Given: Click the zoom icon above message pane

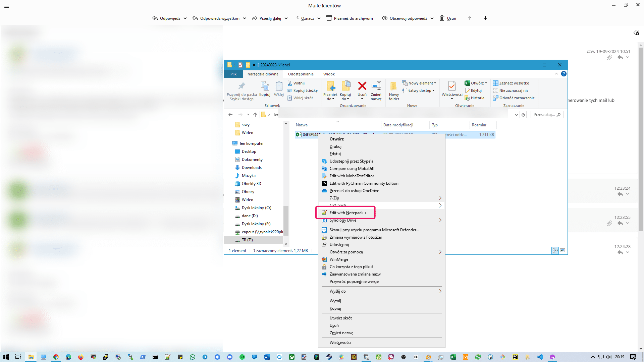Looking at the screenshot, I should point(636,33).
